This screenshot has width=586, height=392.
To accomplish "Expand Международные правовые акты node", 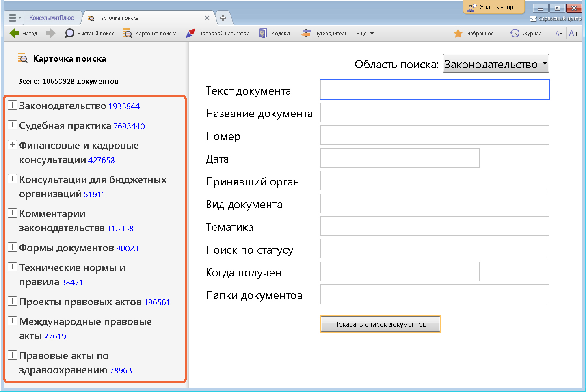I will pyautogui.click(x=13, y=321).
